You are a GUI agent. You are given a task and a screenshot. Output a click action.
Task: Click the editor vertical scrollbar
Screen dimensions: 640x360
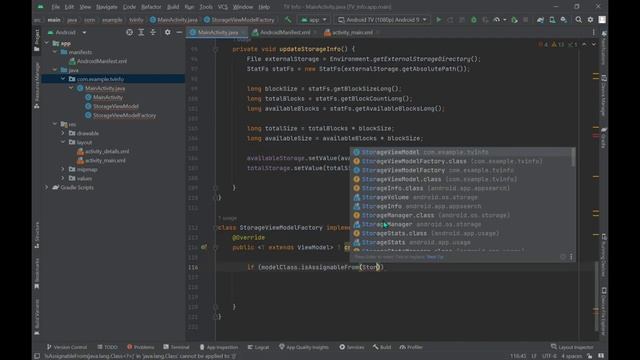pos(596,295)
